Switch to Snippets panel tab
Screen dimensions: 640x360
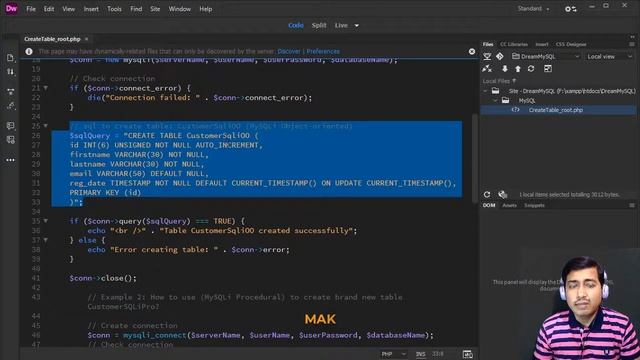(x=534, y=205)
